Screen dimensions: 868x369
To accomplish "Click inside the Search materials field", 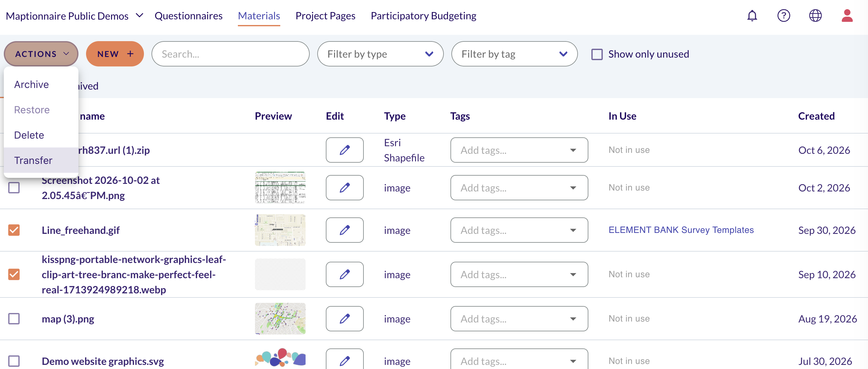I will point(230,54).
